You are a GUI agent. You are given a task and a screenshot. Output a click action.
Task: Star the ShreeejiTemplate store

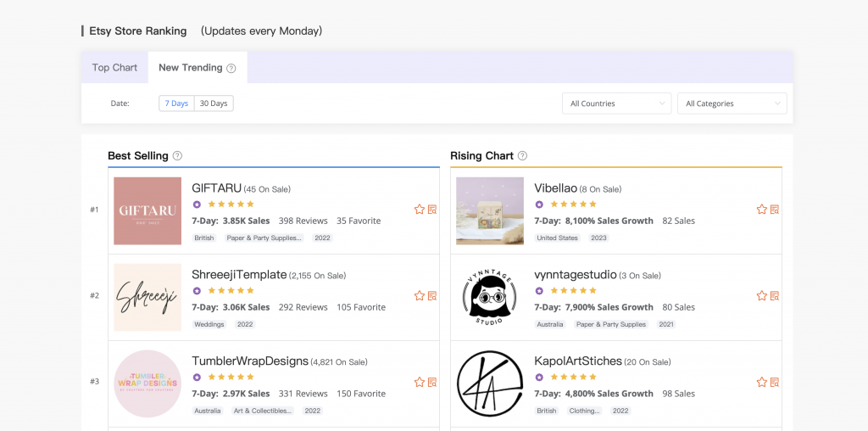tap(419, 296)
